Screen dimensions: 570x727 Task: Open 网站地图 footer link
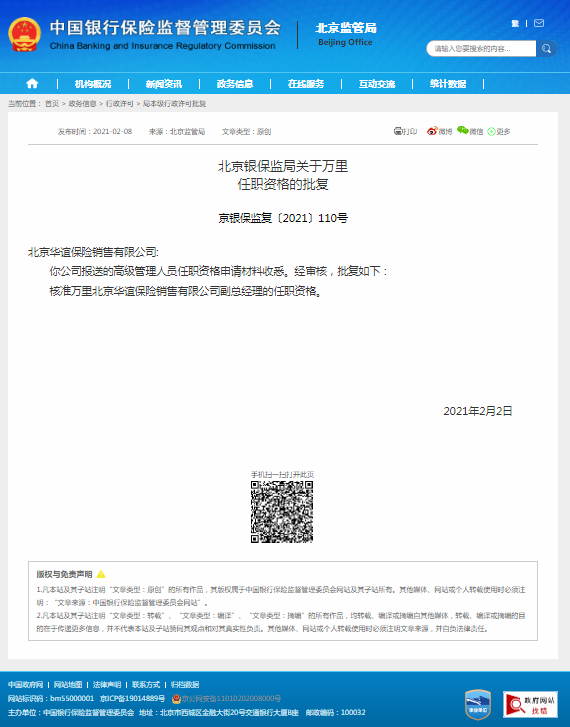coord(68,685)
